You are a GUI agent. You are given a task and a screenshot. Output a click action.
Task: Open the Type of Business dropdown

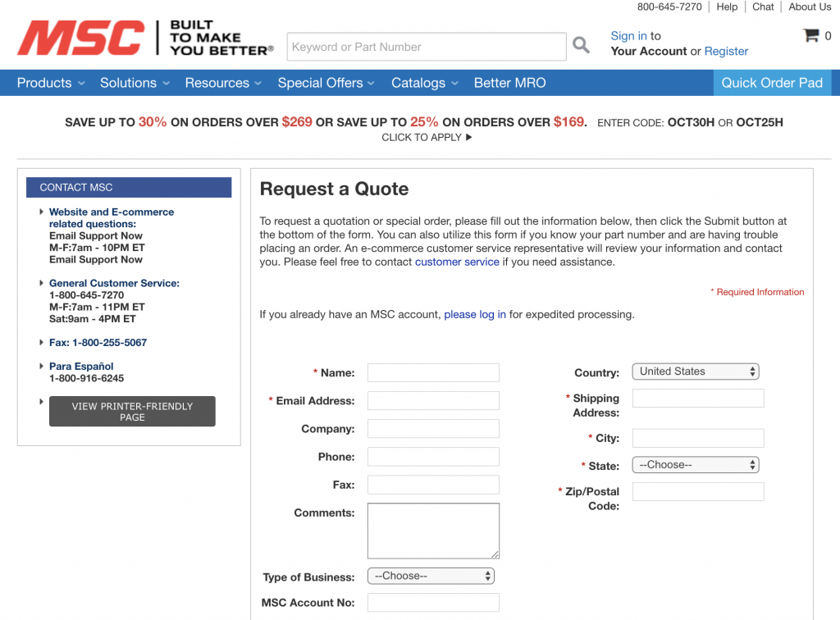coord(431,576)
